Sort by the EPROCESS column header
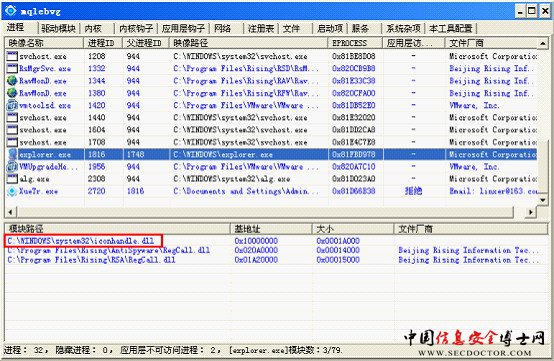 click(355, 43)
